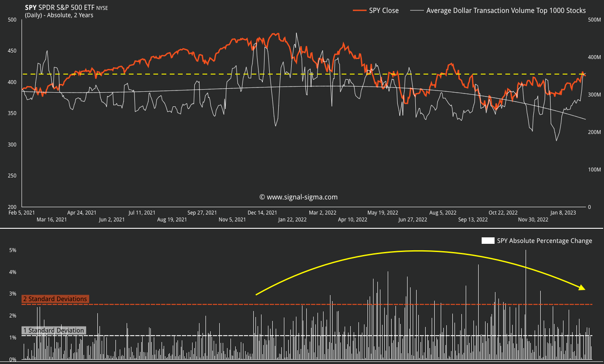Image resolution: width=604 pixels, height=364 pixels.
Task: Click the 'Jan 8, 2023' date label
Action: coord(563,212)
